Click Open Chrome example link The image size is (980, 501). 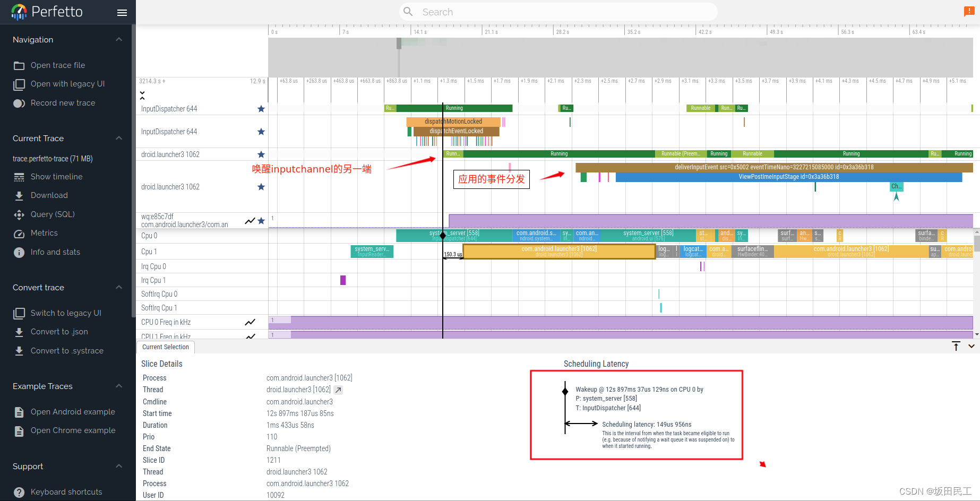pos(73,430)
